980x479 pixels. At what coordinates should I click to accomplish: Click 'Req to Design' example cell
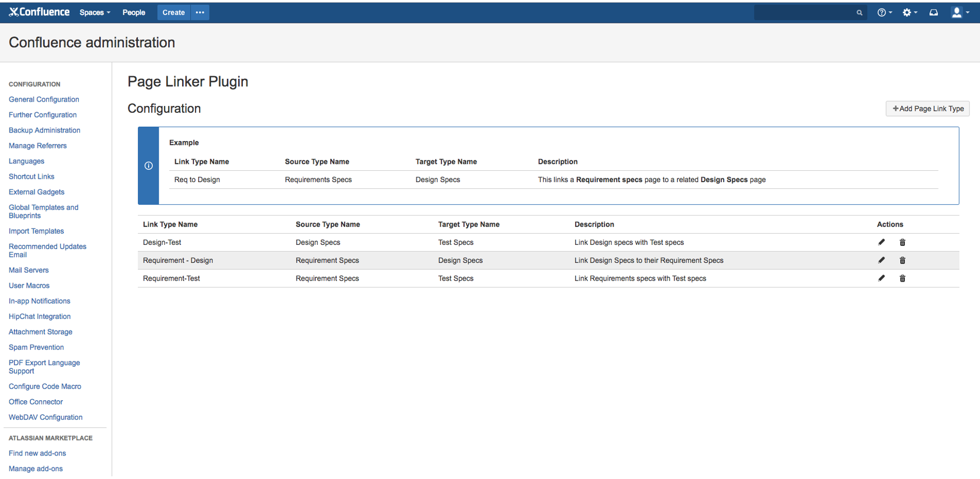[197, 180]
